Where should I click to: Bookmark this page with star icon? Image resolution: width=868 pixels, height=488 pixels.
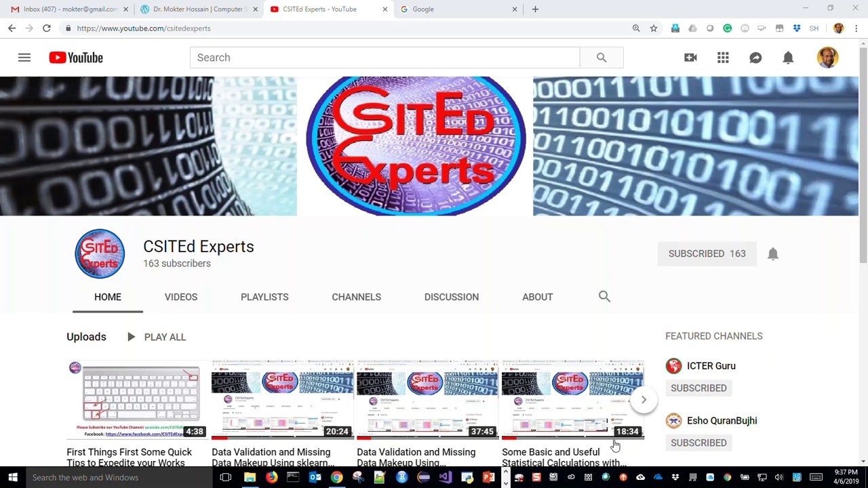(654, 28)
